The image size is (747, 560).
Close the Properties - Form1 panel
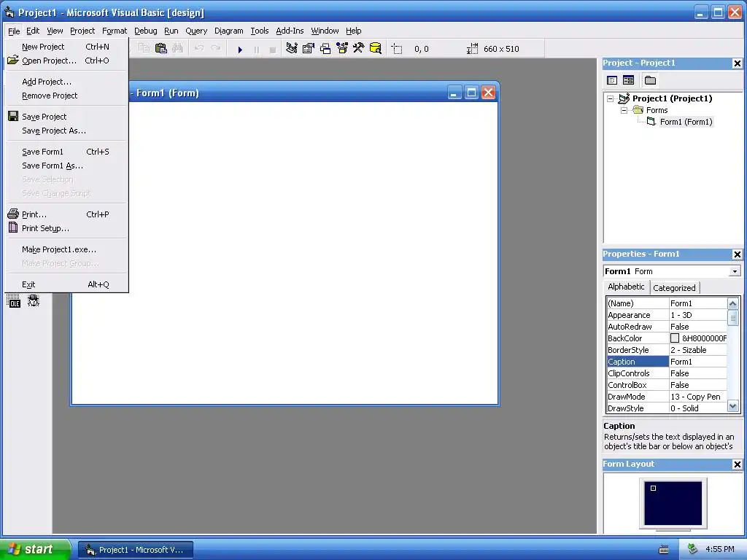(737, 254)
